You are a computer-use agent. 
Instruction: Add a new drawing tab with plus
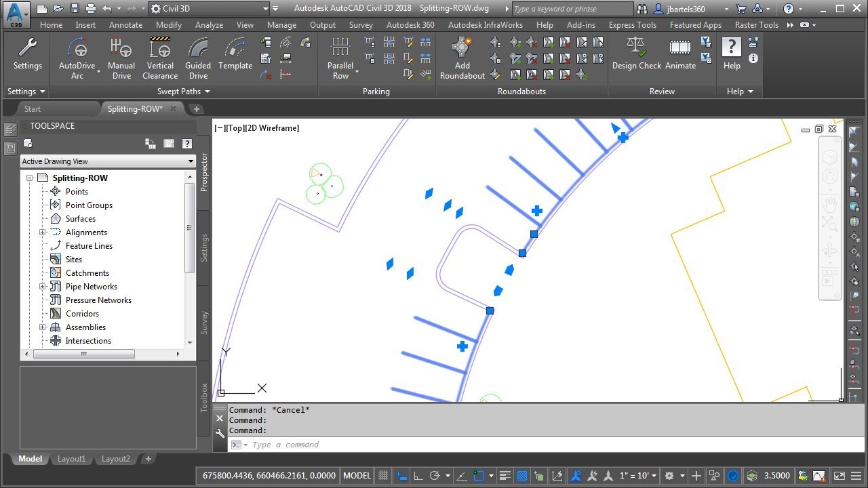coord(197,108)
